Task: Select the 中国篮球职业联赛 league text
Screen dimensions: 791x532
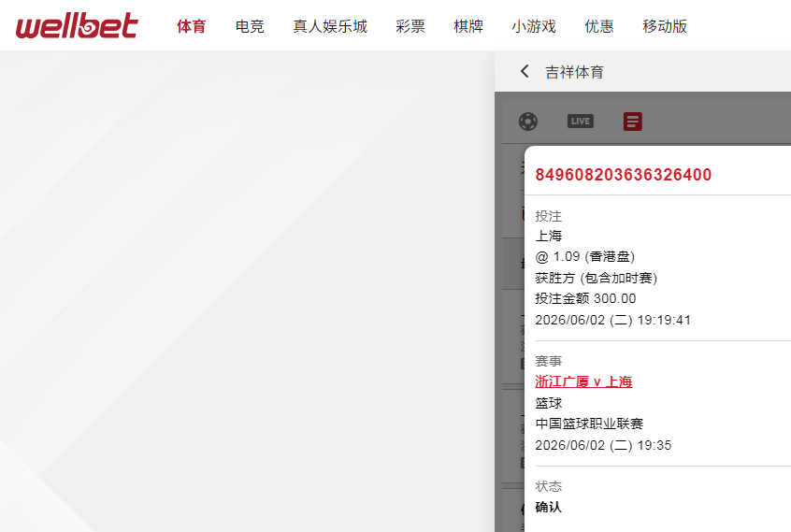Action: [x=589, y=424]
